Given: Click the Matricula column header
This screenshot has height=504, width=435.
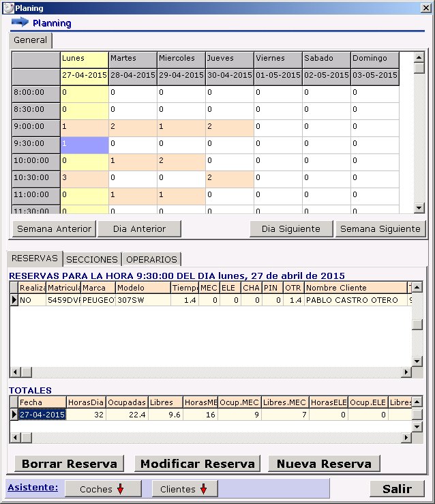Looking at the screenshot, I should pyautogui.click(x=63, y=288).
